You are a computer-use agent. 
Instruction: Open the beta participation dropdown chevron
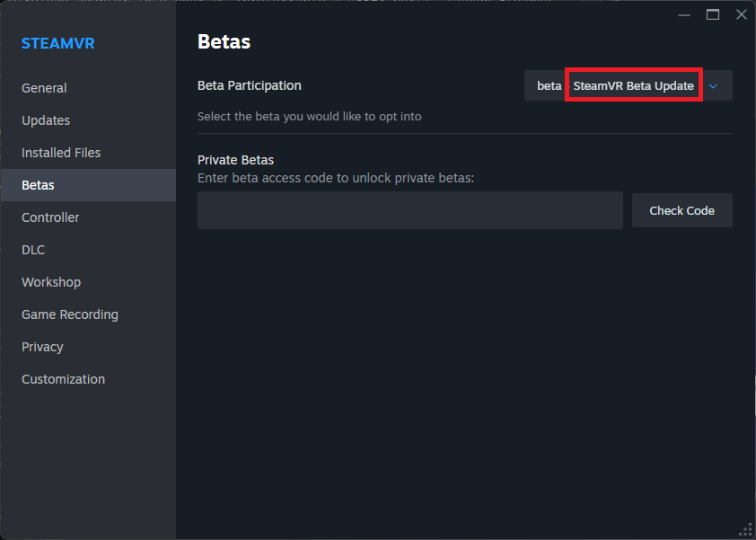pyautogui.click(x=715, y=84)
